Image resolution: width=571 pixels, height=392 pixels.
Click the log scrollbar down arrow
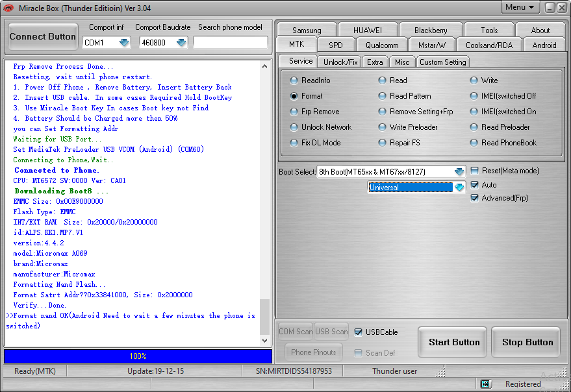coord(265,341)
